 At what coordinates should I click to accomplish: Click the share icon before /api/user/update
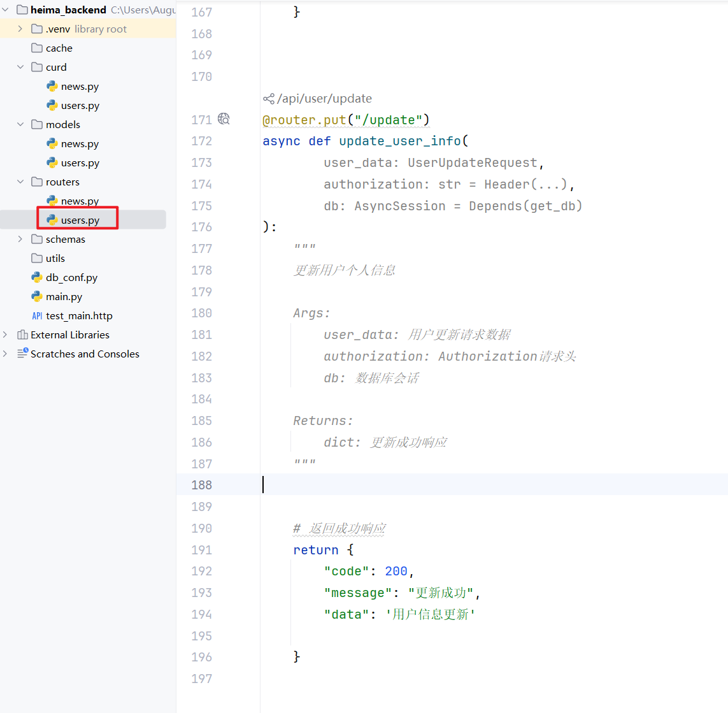[x=268, y=99]
